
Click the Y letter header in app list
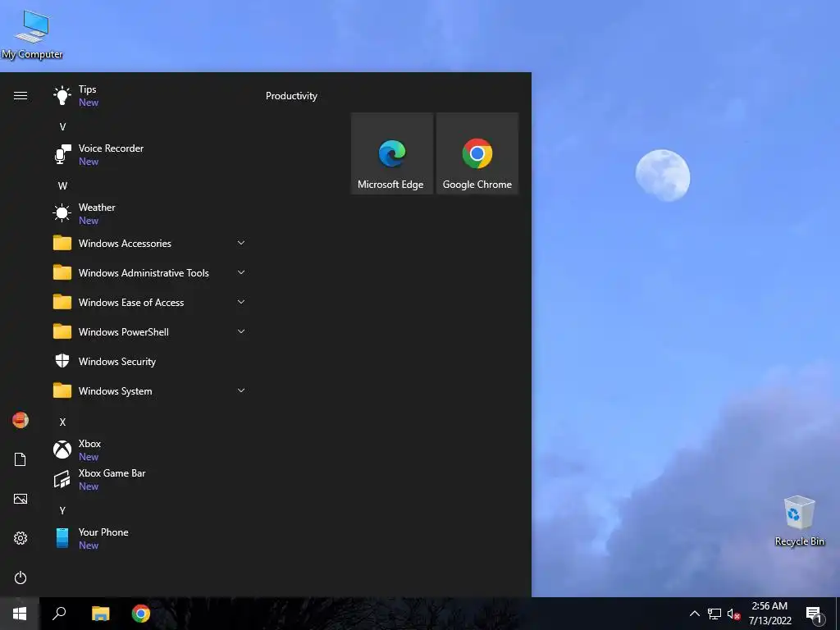(62, 510)
